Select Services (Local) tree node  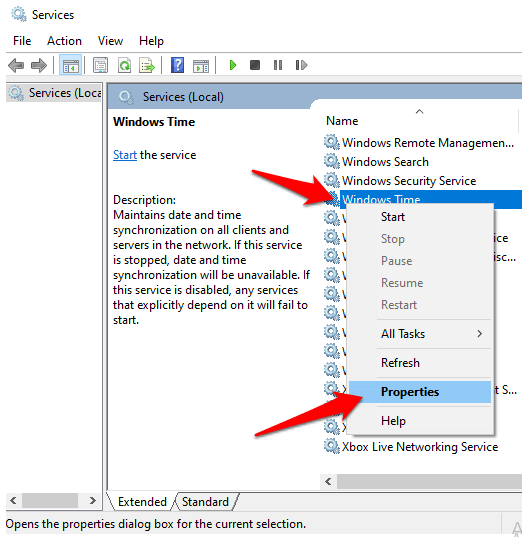[x=55, y=93]
